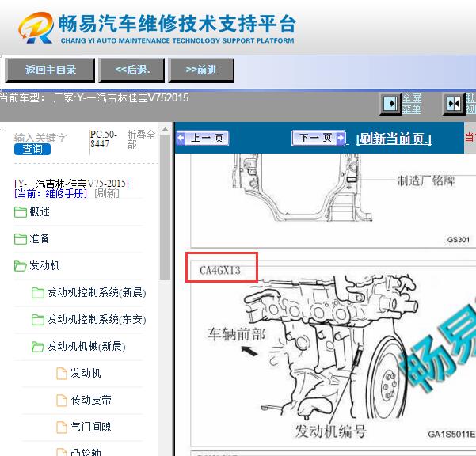Click the 返回主目录 button
The width and height of the screenshot is (476, 456).
[x=50, y=70]
